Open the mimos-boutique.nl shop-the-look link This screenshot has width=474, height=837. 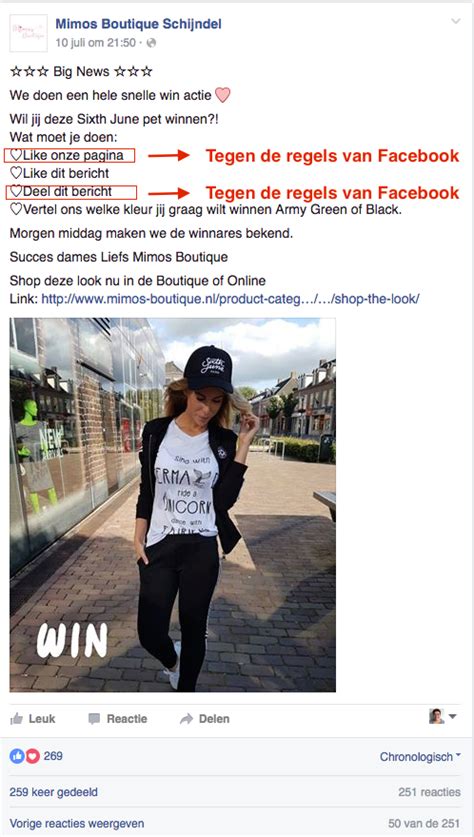[x=230, y=299]
